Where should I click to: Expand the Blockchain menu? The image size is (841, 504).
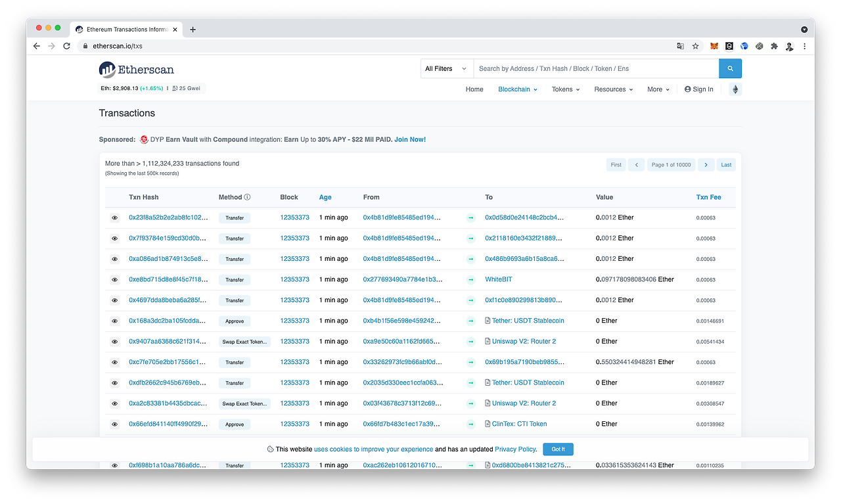pyautogui.click(x=518, y=89)
